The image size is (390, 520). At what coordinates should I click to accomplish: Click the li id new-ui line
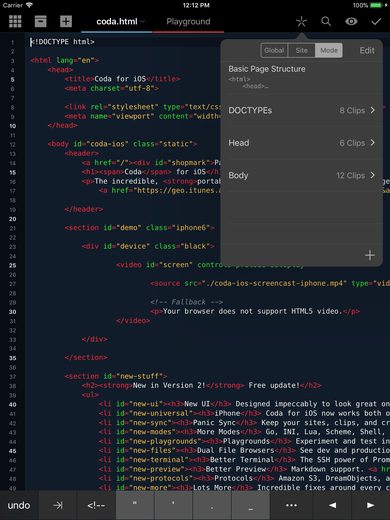coord(244,404)
